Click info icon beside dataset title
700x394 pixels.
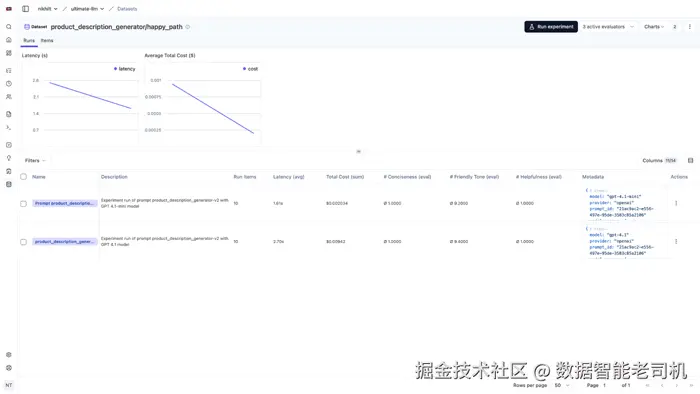point(188,27)
